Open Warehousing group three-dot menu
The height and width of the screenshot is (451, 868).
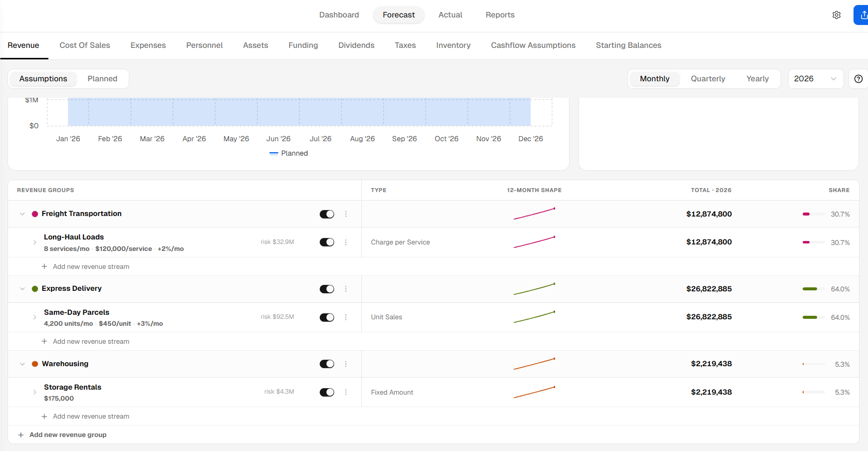point(346,364)
